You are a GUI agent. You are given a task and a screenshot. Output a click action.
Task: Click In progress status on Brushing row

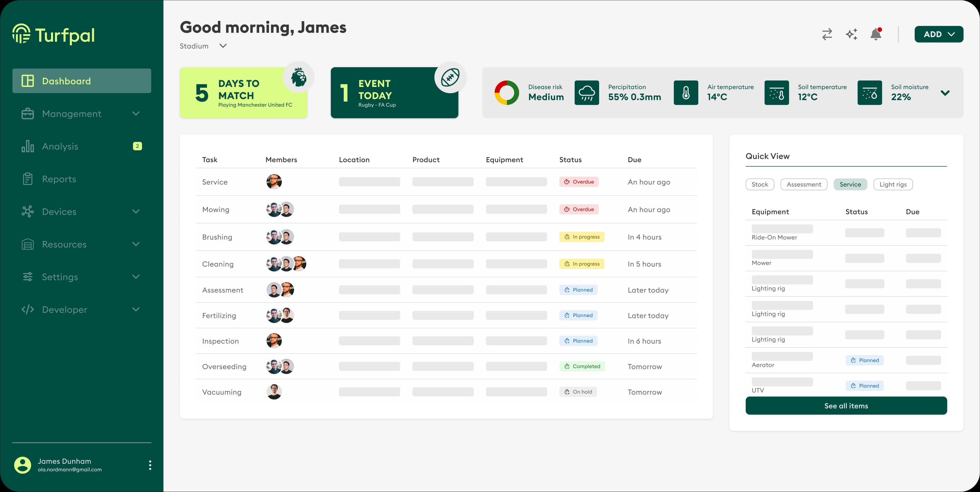[582, 237]
